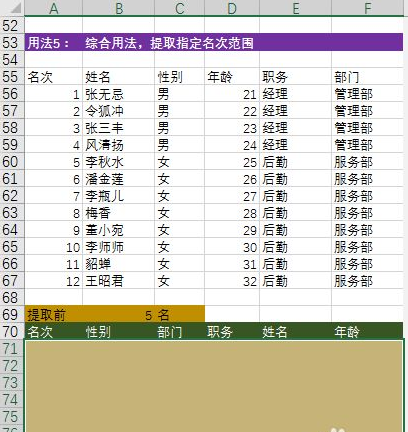408x432 pixels.
Task: Click the name cell '李瓶儿'
Action: [x=119, y=195]
